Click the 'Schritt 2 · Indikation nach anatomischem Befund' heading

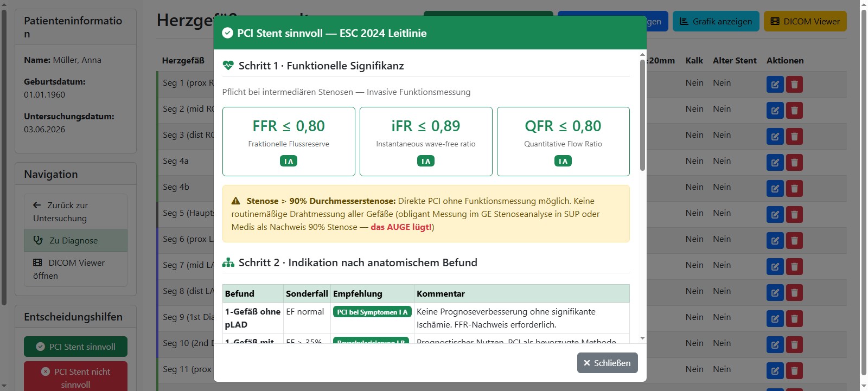(x=358, y=262)
